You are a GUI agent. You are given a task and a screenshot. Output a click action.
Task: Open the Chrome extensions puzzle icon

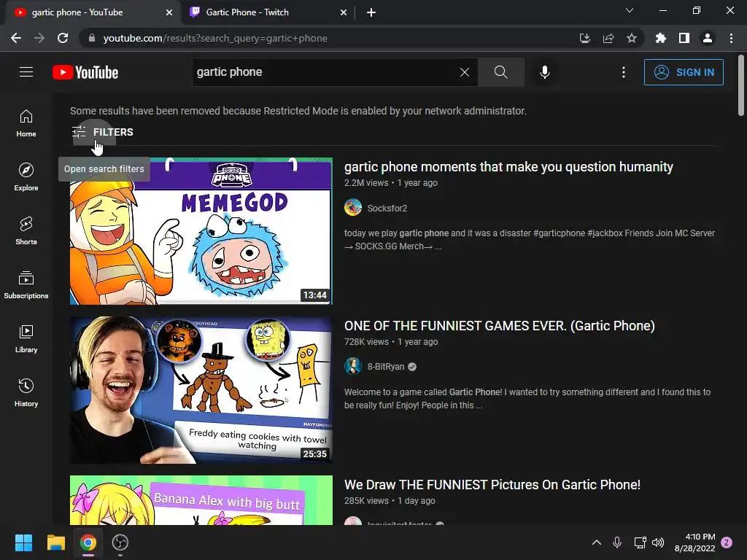click(x=661, y=38)
